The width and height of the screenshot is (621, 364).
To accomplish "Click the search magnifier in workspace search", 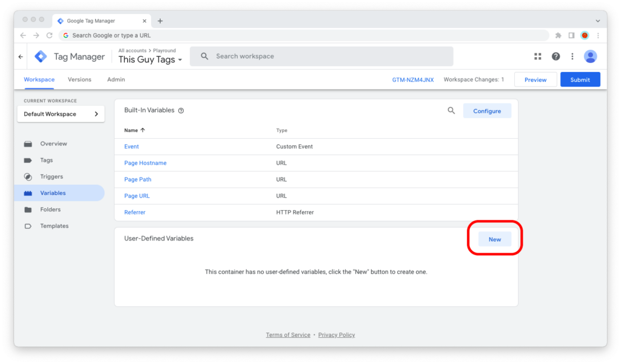I will (204, 56).
